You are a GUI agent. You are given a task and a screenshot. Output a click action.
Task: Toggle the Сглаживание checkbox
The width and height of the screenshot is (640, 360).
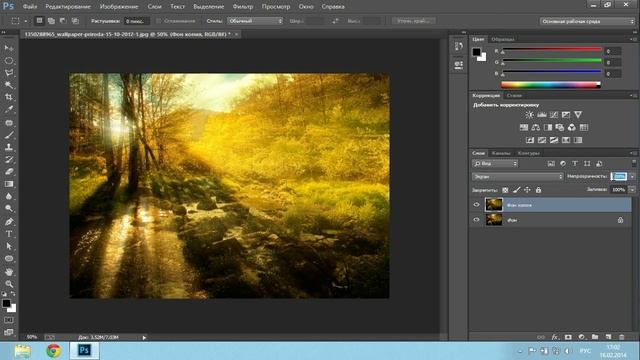tap(159, 21)
